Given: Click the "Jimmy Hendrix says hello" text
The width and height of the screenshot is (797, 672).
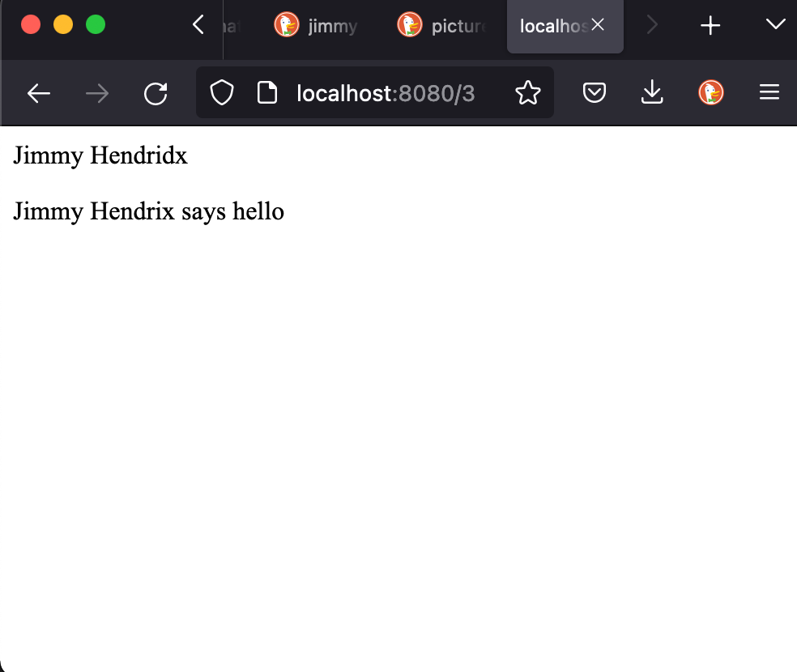Looking at the screenshot, I should pyautogui.click(x=148, y=211).
